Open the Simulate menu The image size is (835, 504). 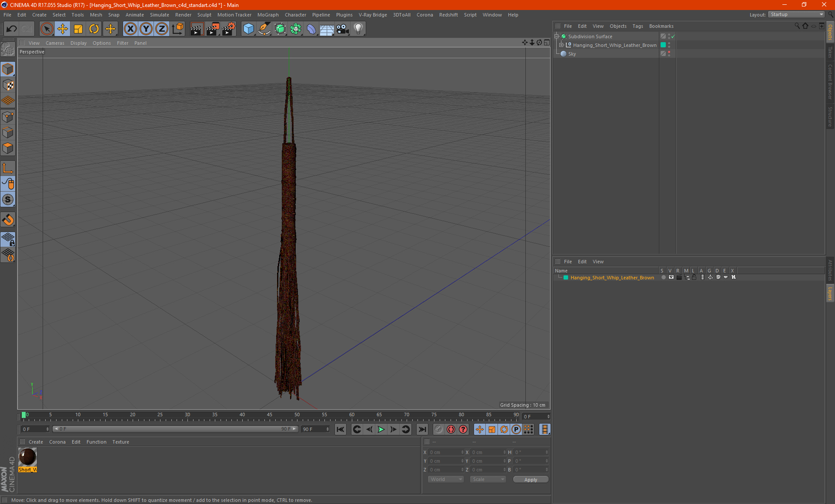point(160,15)
